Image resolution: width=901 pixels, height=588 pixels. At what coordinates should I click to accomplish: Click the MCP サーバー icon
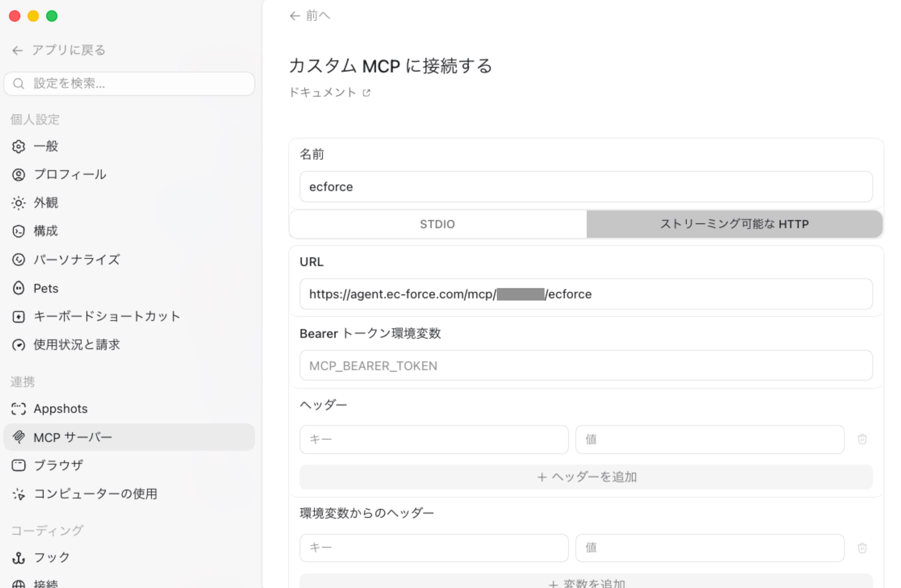18,437
